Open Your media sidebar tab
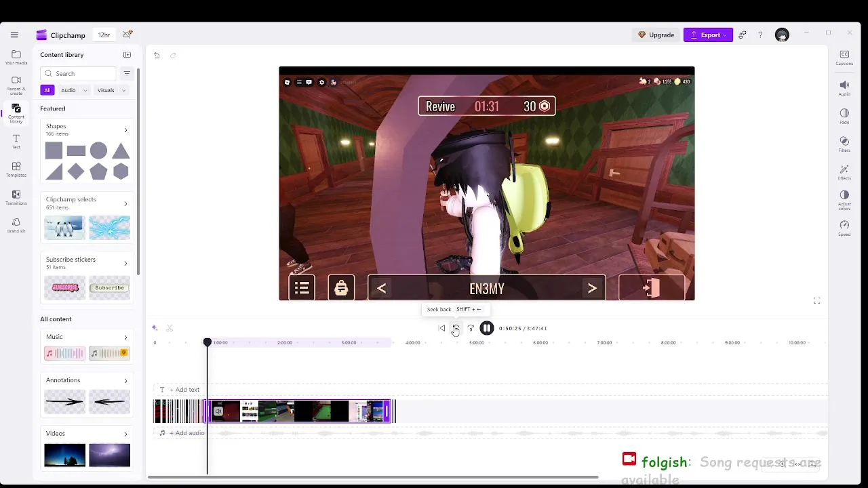 coord(16,57)
